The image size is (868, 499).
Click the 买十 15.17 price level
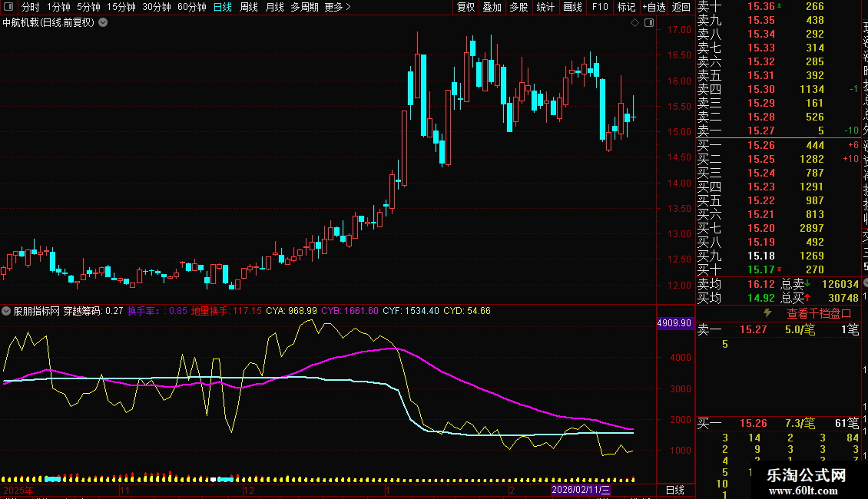(x=760, y=269)
